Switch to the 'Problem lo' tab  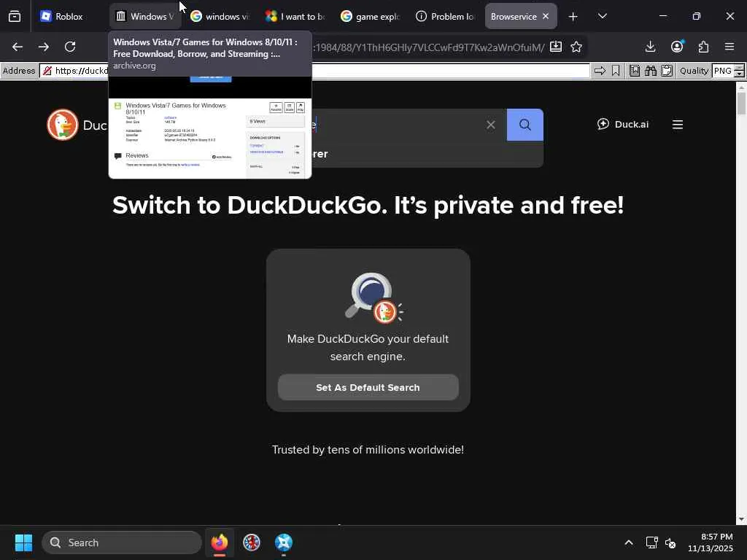click(x=446, y=16)
